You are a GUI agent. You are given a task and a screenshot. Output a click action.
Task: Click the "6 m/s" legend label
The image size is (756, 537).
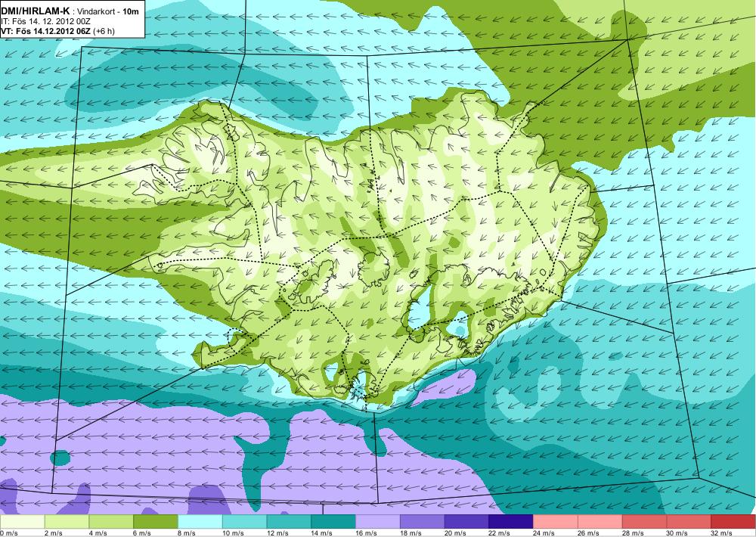coord(143,533)
